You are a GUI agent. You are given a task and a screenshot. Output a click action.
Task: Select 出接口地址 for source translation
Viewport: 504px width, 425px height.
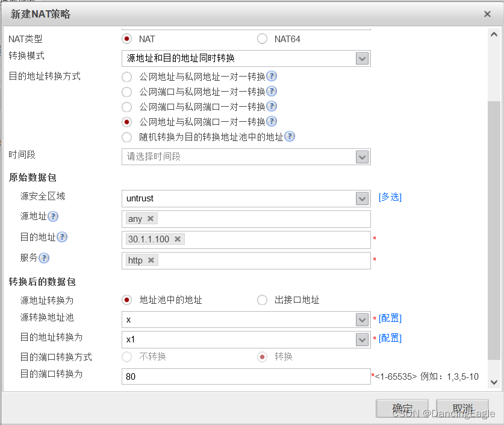coord(262,300)
